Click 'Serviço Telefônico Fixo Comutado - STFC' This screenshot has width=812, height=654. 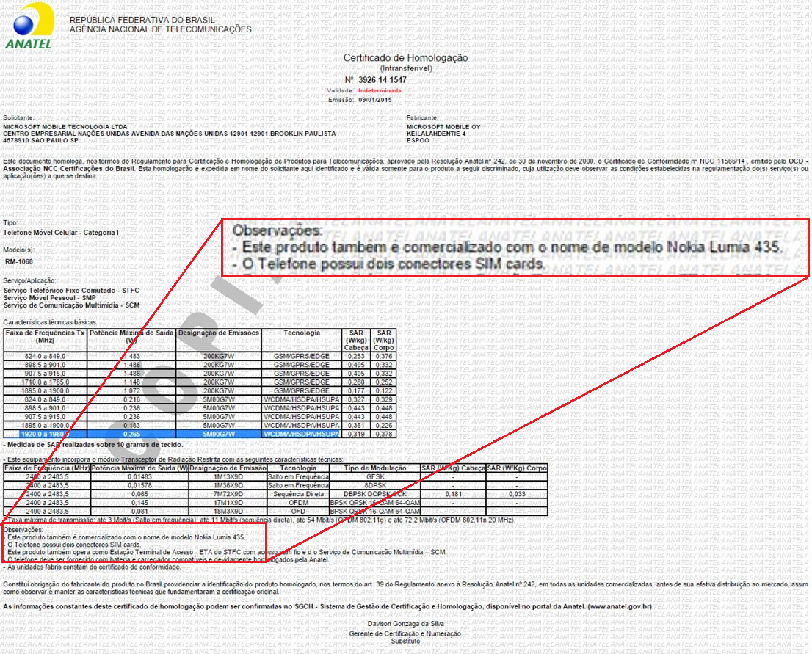(x=71, y=291)
